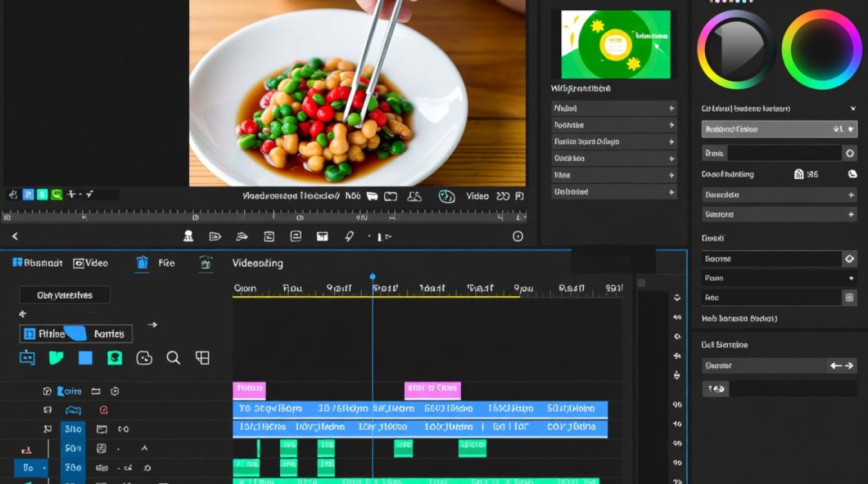Image resolution: width=868 pixels, height=484 pixels.
Task: Click the grid layout icon next to search
Action: click(x=203, y=358)
